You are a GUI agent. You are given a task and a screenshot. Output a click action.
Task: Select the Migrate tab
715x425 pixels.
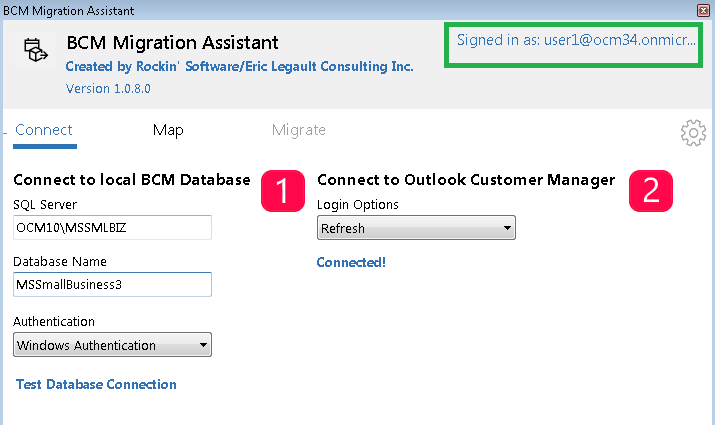point(298,130)
